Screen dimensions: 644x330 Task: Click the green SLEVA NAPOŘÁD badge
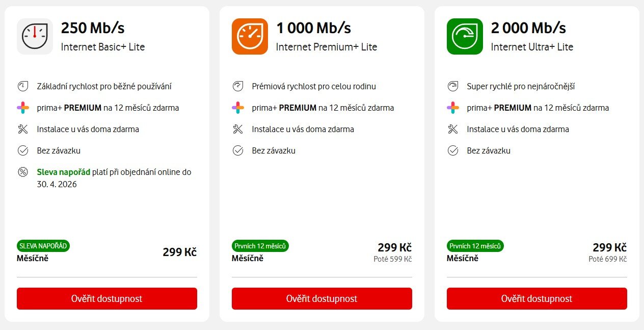pyautogui.click(x=43, y=246)
